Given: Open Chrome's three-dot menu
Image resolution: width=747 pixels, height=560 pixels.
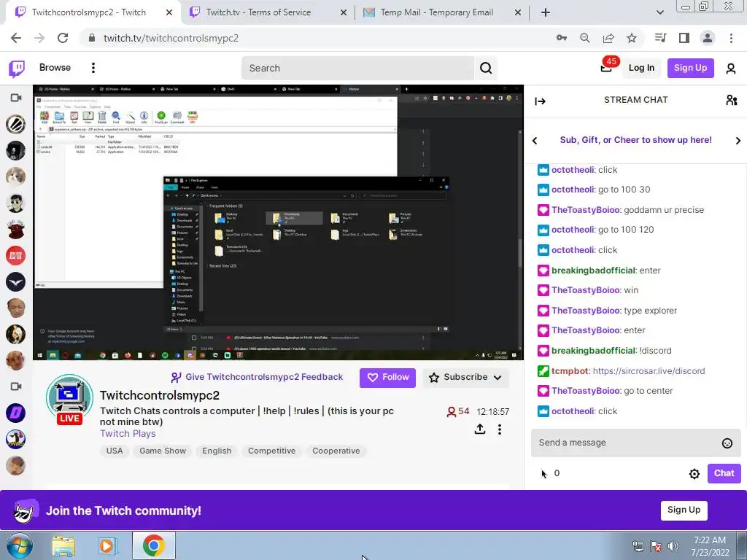Looking at the screenshot, I should coord(731,38).
